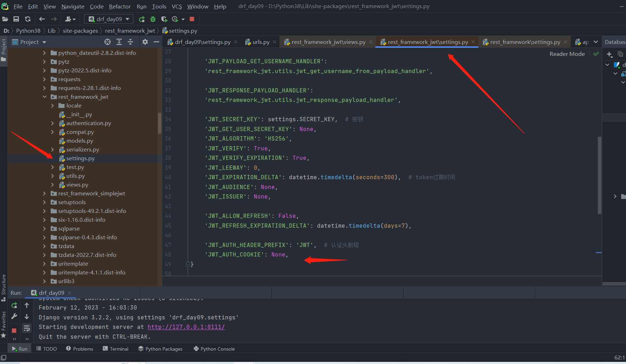Viewport: 626px width, 364px height.
Task: Expand the authentication.py node
Action: [x=52, y=123]
